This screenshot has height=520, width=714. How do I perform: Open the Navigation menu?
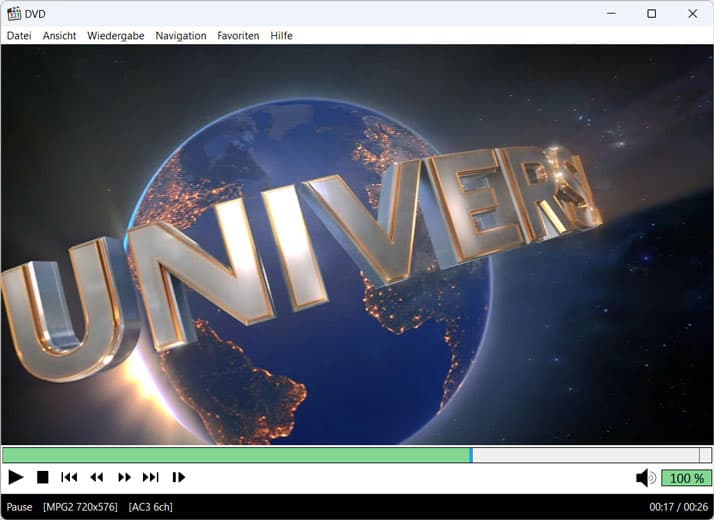coord(181,36)
